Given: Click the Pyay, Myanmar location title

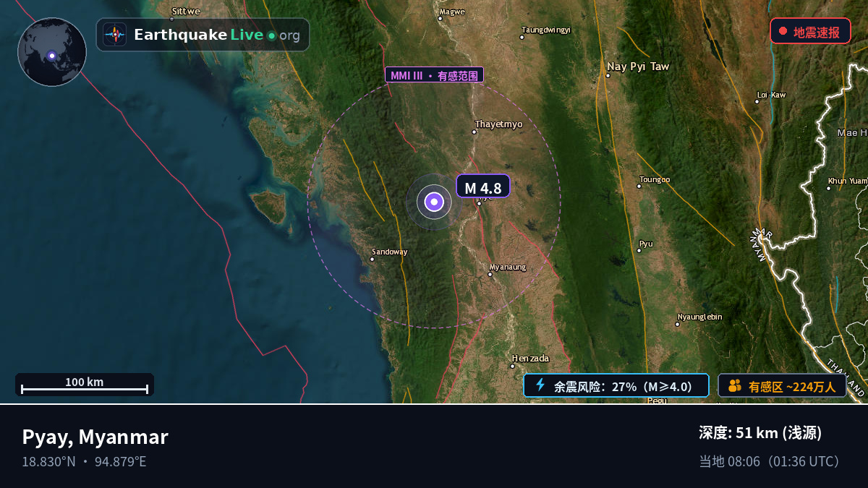Looking at the screenshot, I should click(95, 437).
